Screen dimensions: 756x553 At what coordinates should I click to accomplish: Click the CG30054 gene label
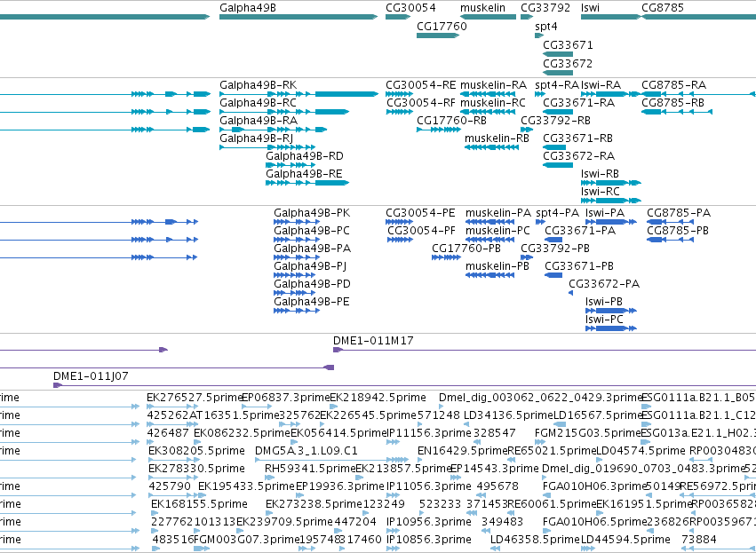coord(410,8)
